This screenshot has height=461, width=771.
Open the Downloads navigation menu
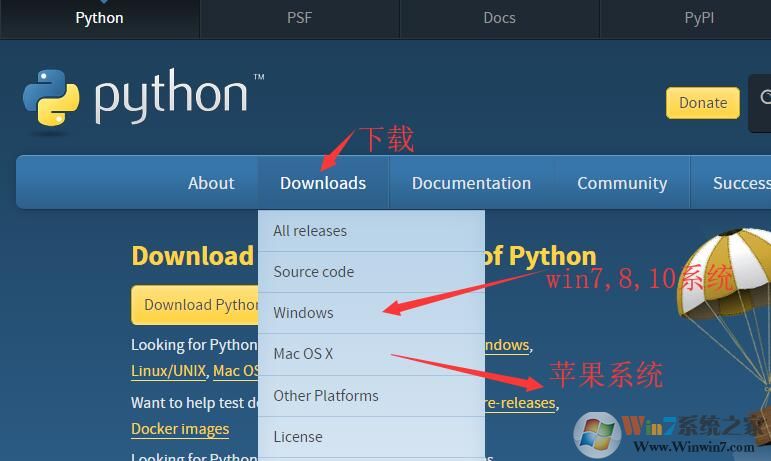[x=323, y=183]
